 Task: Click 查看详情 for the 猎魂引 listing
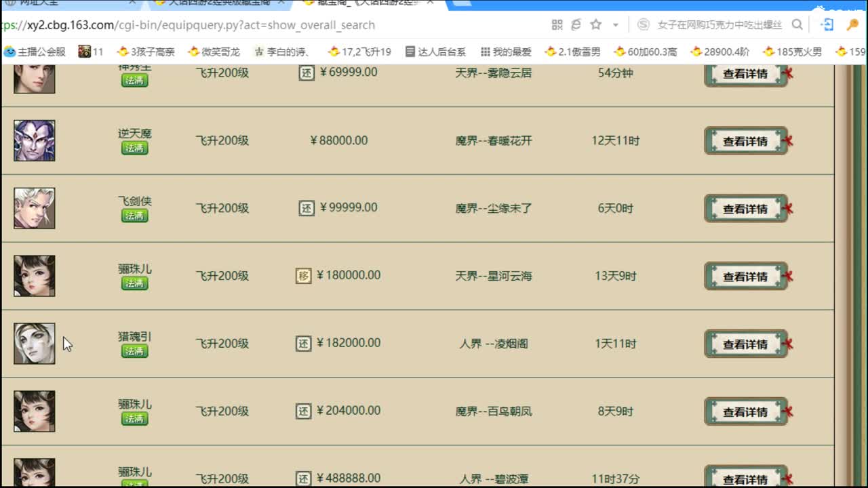point(745,344)
